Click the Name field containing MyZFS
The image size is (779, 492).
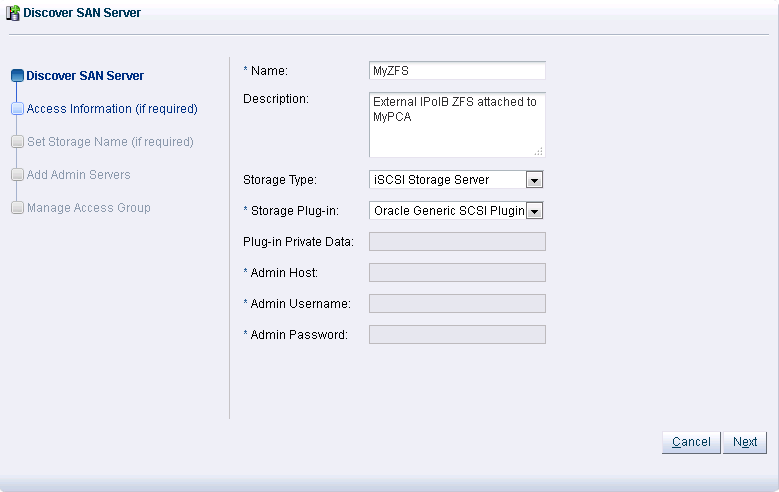click(x=457, y=71)
